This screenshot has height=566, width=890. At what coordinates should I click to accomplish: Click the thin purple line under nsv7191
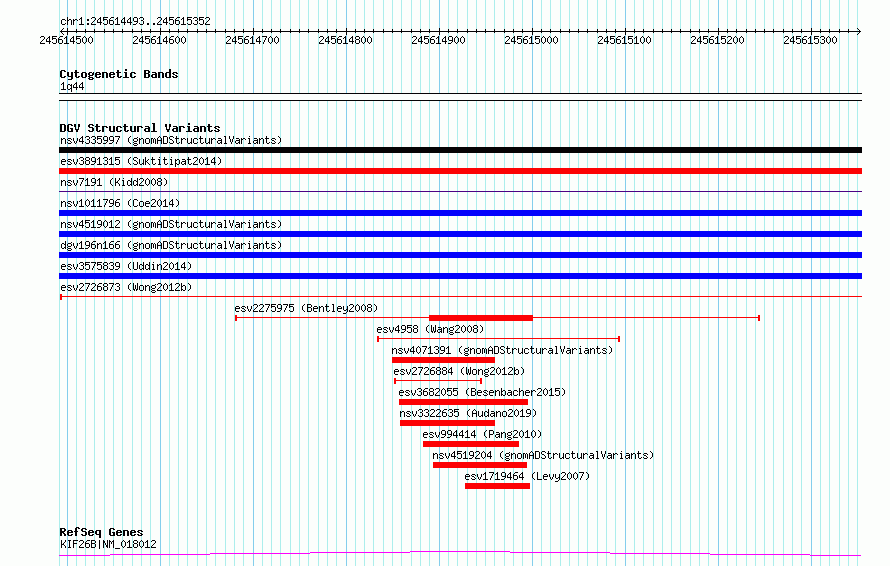coord(460,192)
